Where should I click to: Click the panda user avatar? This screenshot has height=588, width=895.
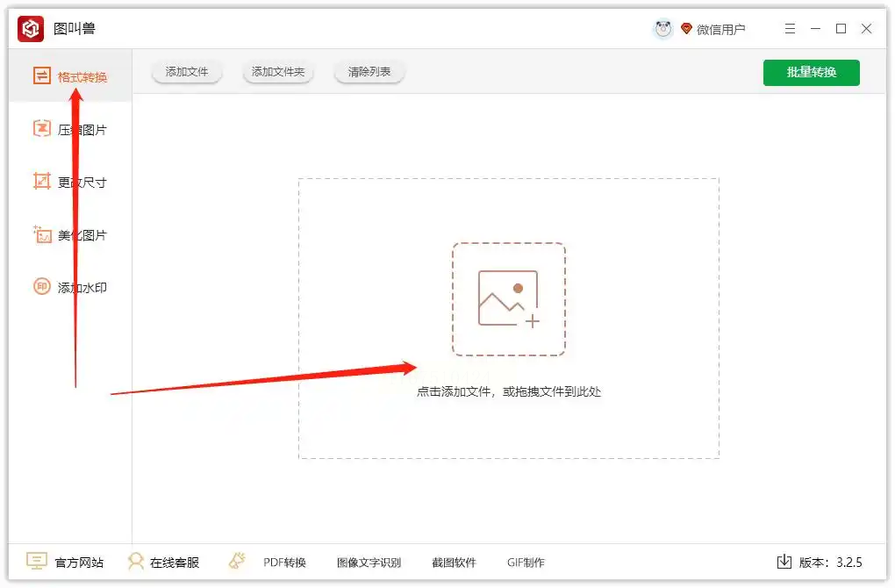(662, 29)
